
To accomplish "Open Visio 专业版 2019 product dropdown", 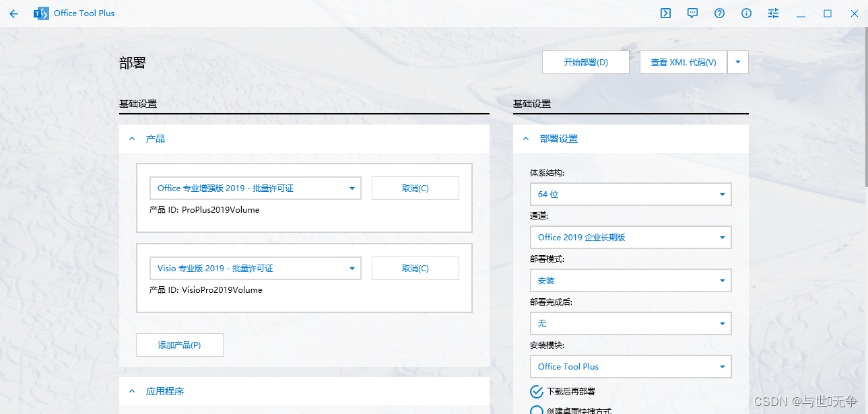I will pos(255,269).
